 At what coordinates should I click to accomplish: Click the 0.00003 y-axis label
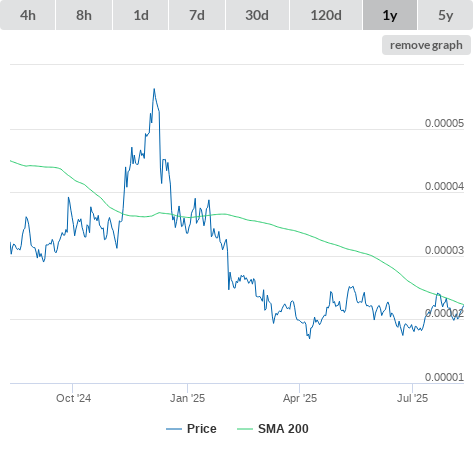coord(444,250)
